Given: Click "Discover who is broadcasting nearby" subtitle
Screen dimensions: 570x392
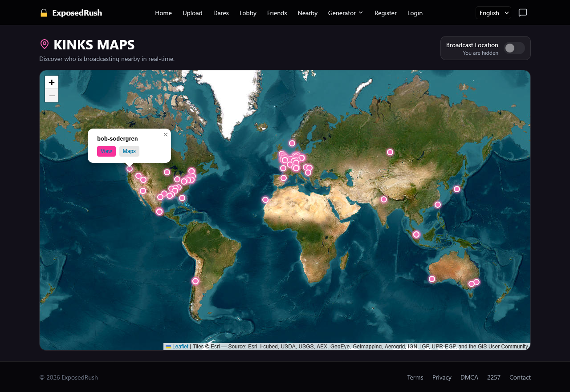Looking at the screenshot, I should (107, 59).
